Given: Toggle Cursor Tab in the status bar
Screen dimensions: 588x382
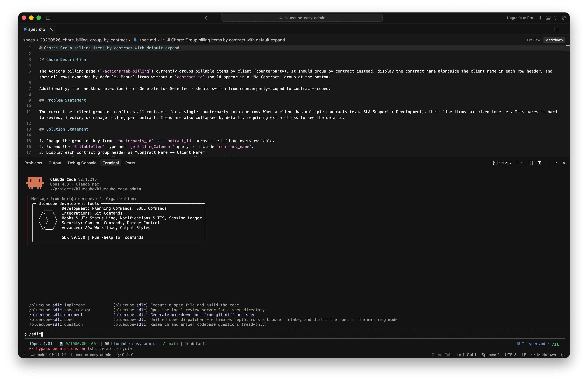Looking at the screenshot, I should pyautogui.click(x=441, y=355).
